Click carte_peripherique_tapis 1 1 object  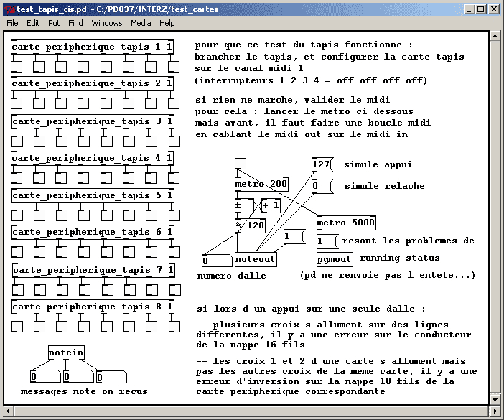[92, 47]
